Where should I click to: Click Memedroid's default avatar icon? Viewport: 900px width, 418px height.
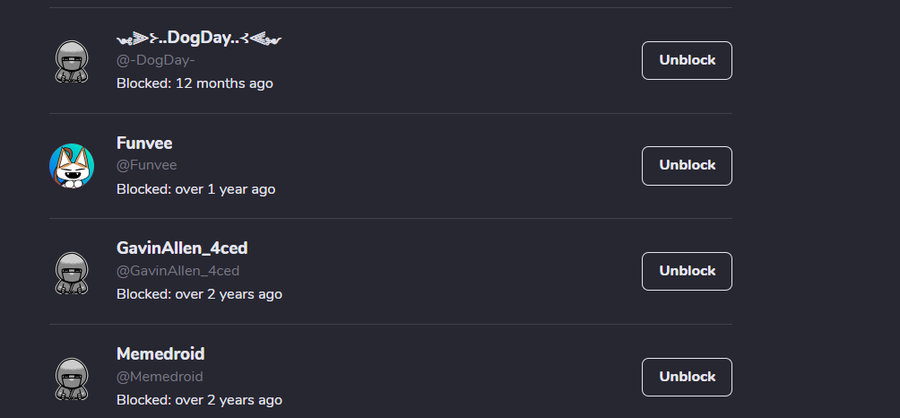pyautogui.click(x=72, y=378)
